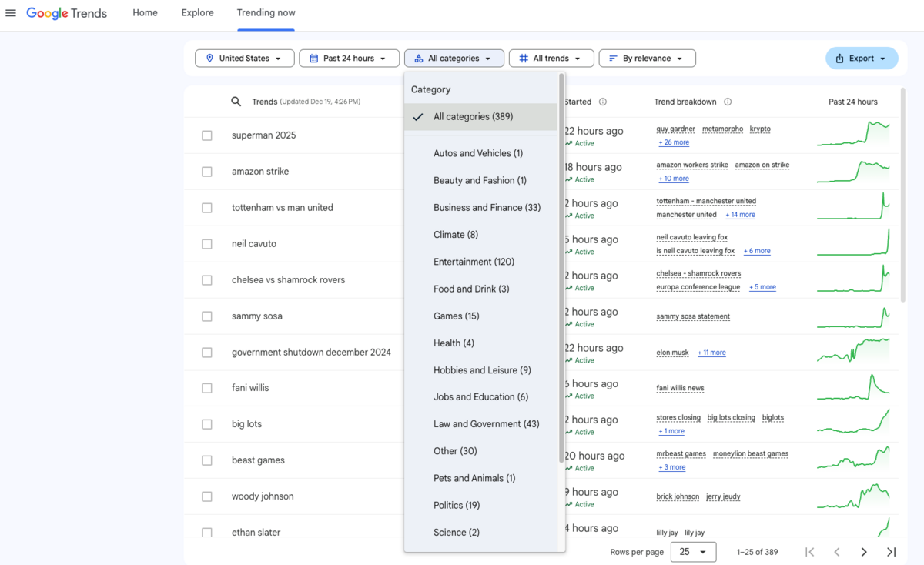Click the Google Trends logo

[x=66, y=12]
